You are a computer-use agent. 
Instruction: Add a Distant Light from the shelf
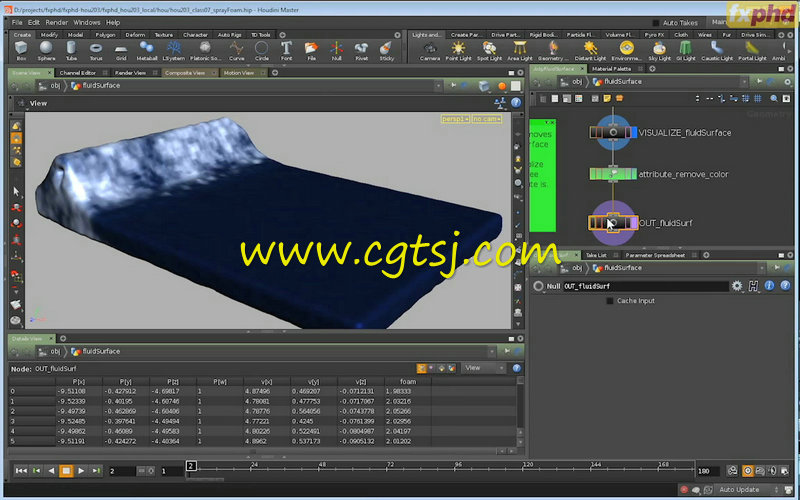[x=590, y=51]
